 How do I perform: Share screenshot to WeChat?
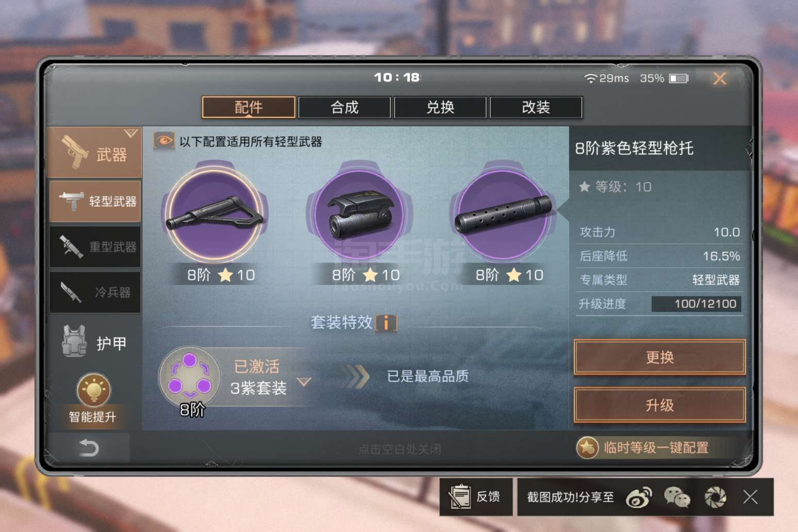click(677, 497)
